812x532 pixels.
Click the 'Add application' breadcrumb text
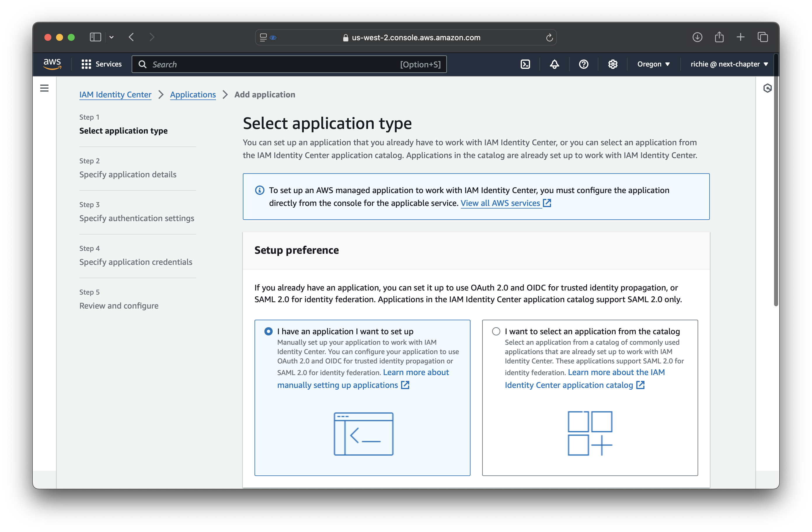click(x=265, y=94)
